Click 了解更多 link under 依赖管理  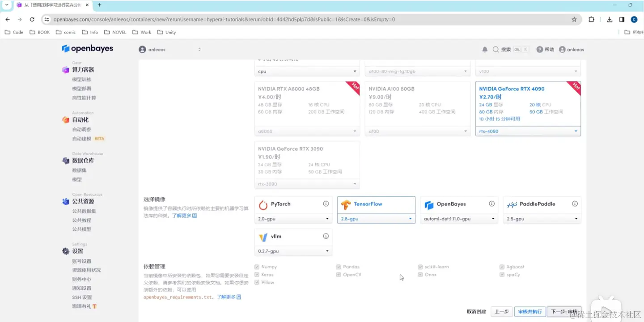[x=229, y=297]
